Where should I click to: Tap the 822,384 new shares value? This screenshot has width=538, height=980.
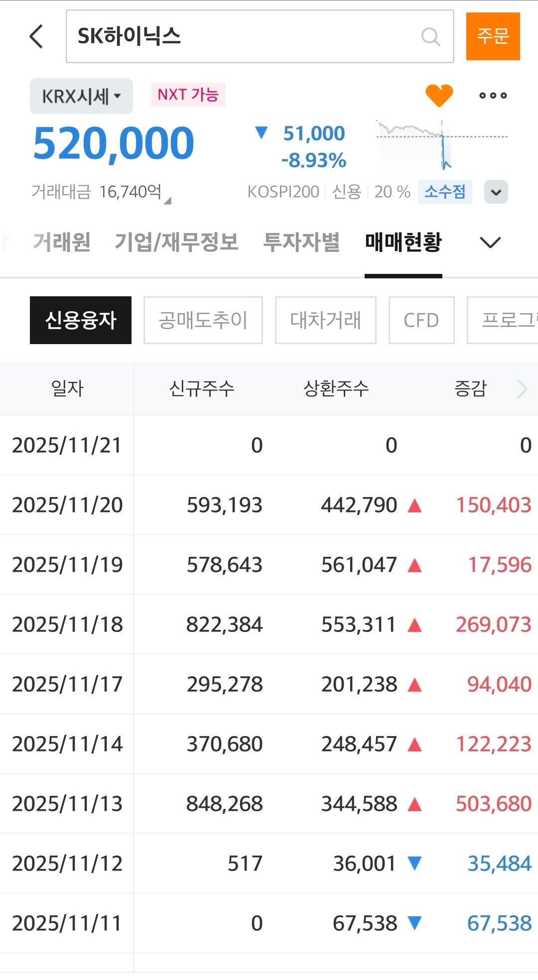pos(225,624)
